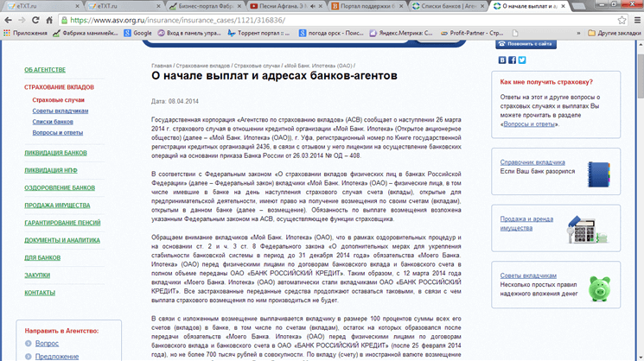
Task: Open the Справочник вкладчика link
Action: [x=532, y=162]
